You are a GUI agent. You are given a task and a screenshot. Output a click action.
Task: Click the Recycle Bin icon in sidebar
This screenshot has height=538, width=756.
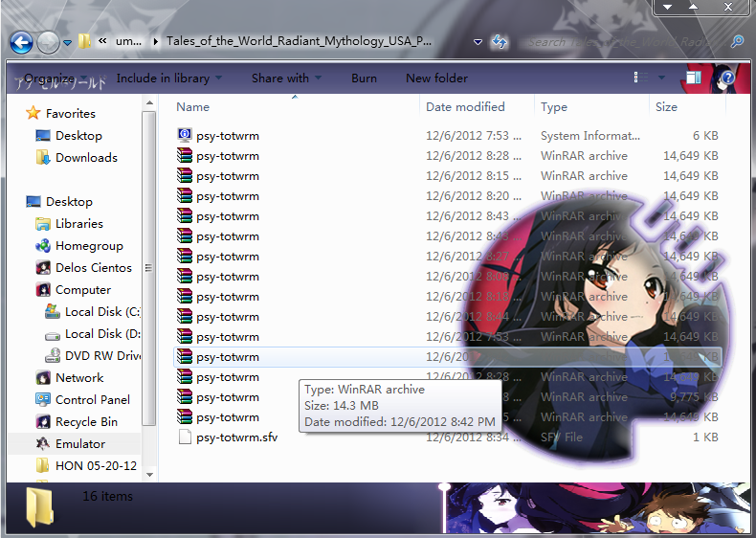click(43, 422)
